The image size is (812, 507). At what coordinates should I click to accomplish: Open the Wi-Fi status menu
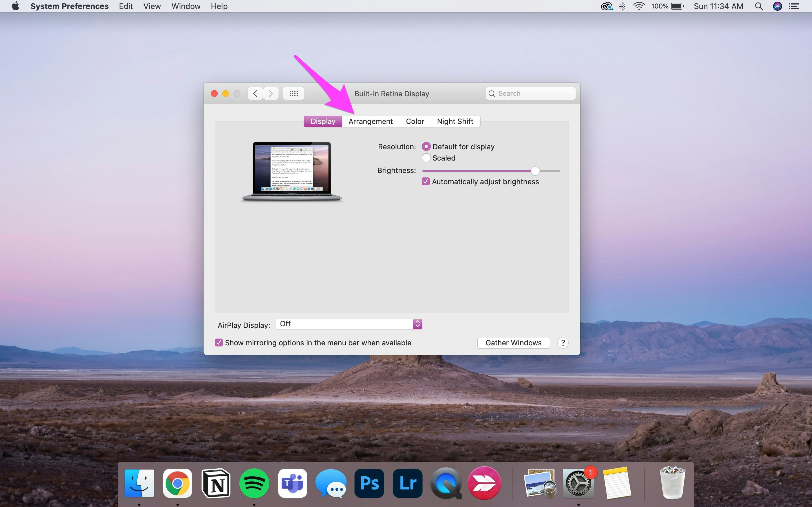coord(639,6)
